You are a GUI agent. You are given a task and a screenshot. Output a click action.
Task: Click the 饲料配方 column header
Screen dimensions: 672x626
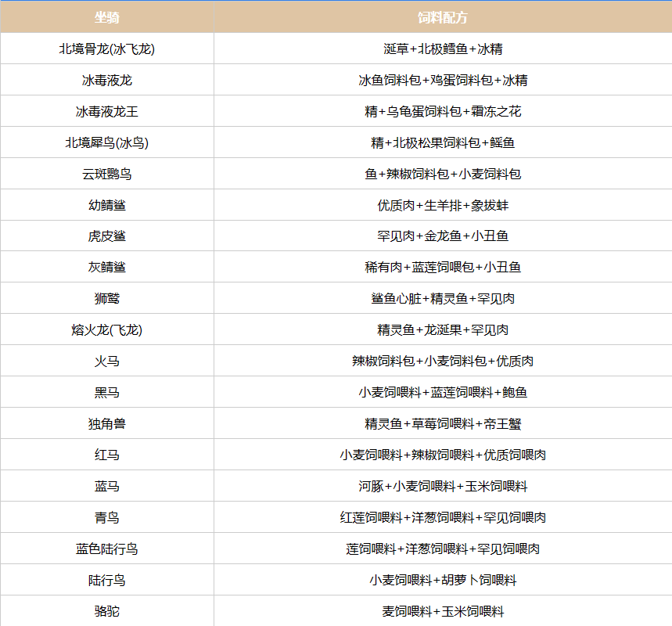(x=443, y=17)
